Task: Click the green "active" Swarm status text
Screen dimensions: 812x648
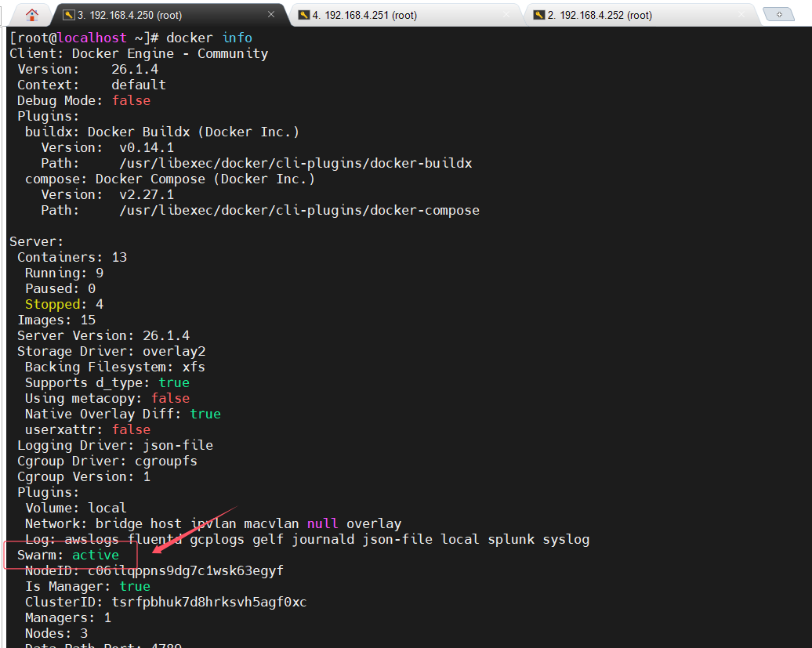Action: [x=96, y=555]
